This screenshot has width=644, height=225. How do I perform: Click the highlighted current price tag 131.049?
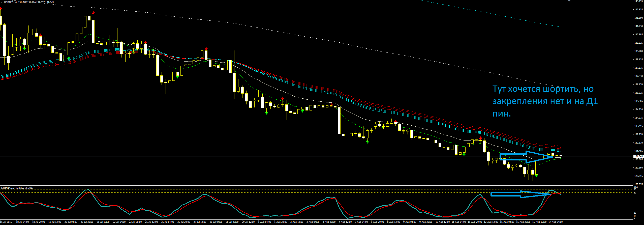[638, 156]
